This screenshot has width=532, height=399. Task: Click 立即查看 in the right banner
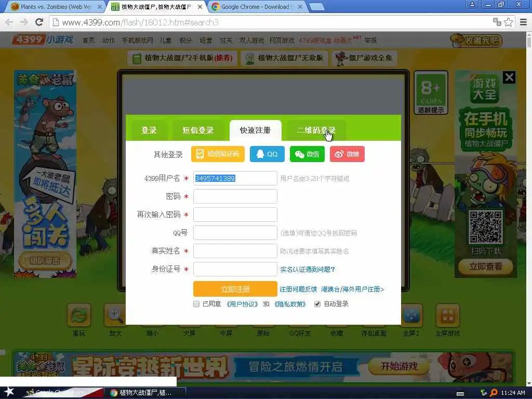[486, 267]
